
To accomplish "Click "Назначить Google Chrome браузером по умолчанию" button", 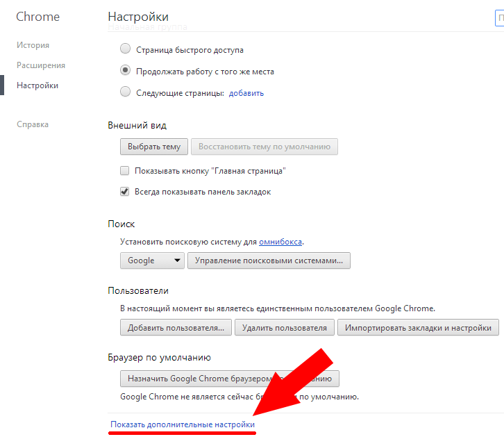I will tap(230, 379).
